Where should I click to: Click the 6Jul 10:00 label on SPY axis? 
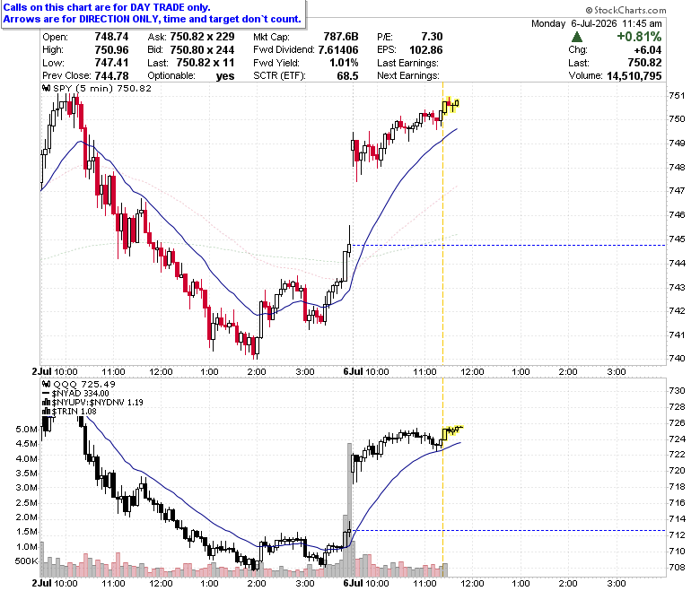[366, 371]
